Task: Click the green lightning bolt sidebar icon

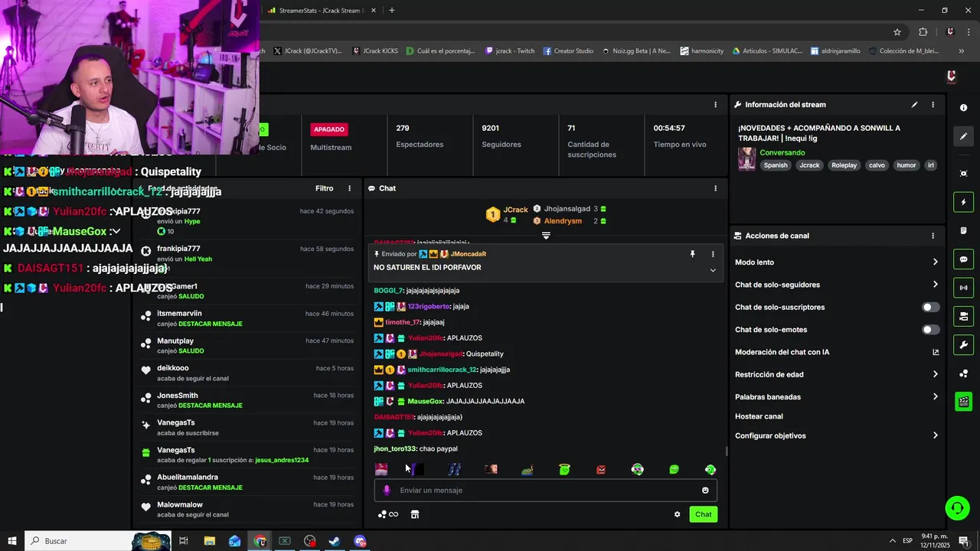Action: (963, 202)
